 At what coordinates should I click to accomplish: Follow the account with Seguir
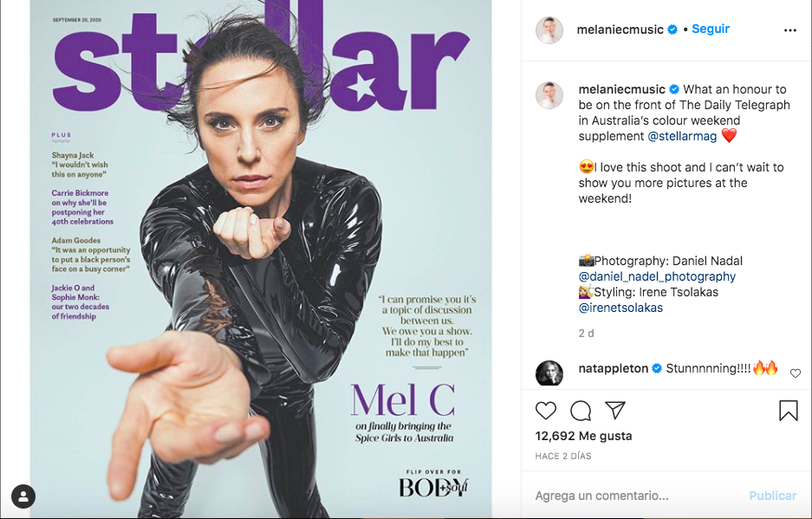coord(711,29)
